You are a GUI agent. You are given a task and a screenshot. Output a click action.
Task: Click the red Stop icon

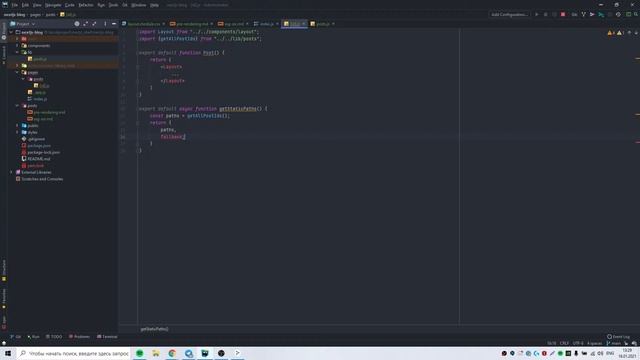(x=563, y=14)
